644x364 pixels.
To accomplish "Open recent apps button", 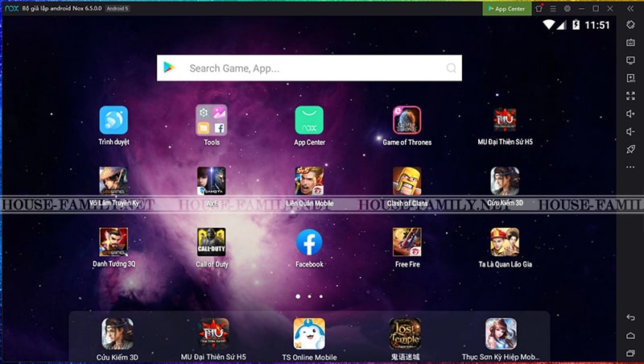I will coord(630,353).
